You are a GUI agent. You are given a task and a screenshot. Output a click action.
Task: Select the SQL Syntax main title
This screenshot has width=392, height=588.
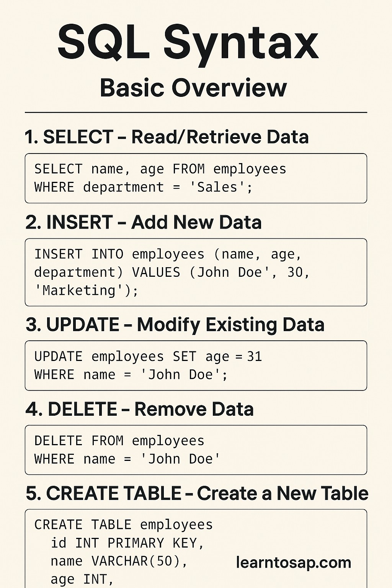coord(188,43)
